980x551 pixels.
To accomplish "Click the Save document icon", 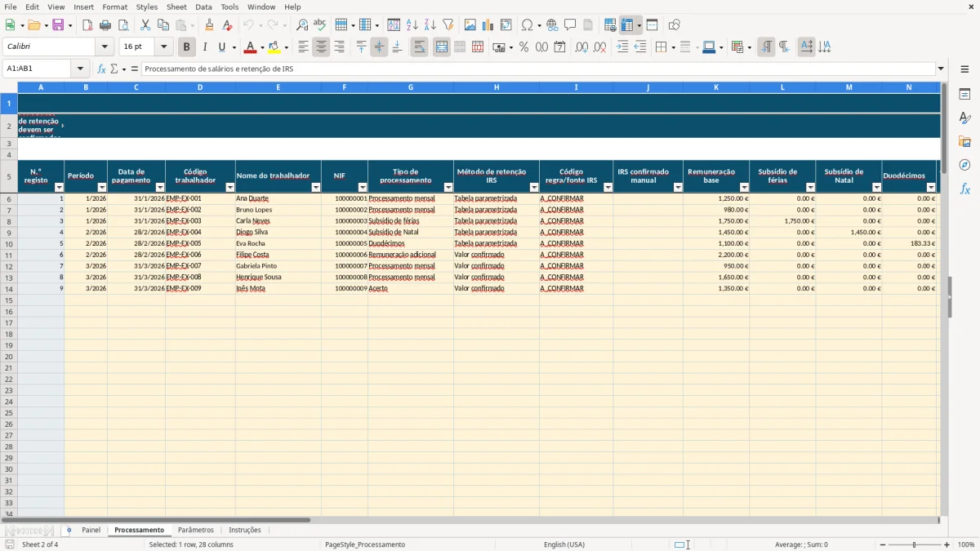I will 58,25.
